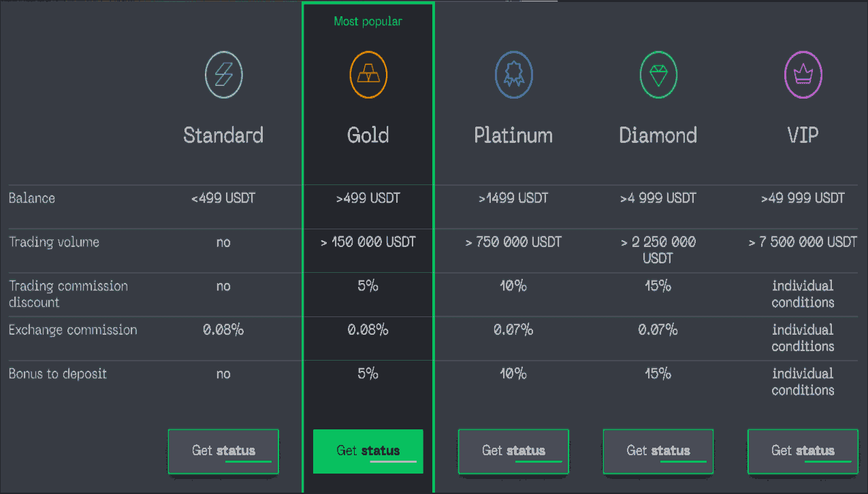Click the Platinum badge icon

(x=513, y=75)
